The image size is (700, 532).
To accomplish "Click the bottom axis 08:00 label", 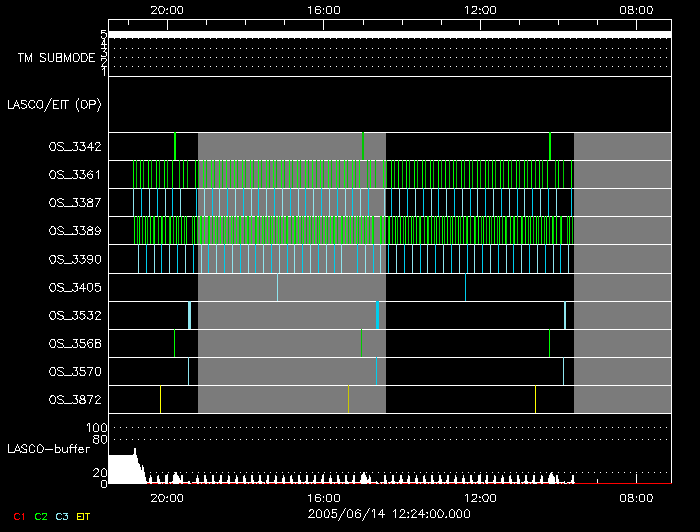I will point(636,498).
